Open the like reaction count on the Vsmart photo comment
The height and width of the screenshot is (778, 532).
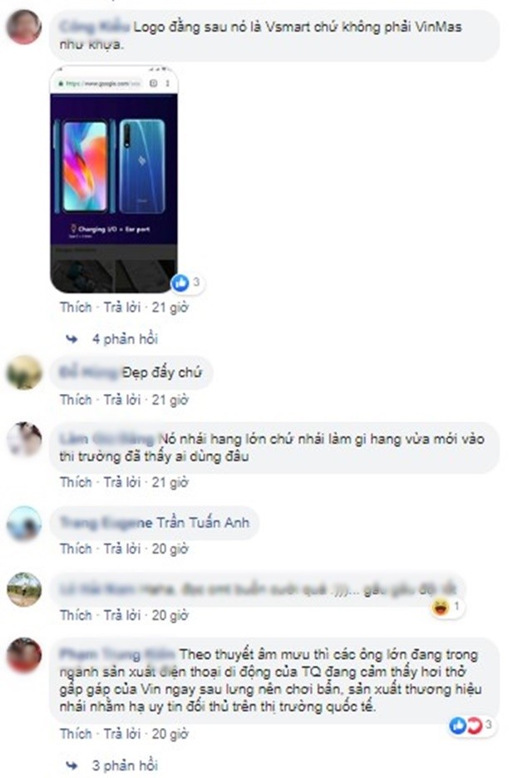coord(188,283)
